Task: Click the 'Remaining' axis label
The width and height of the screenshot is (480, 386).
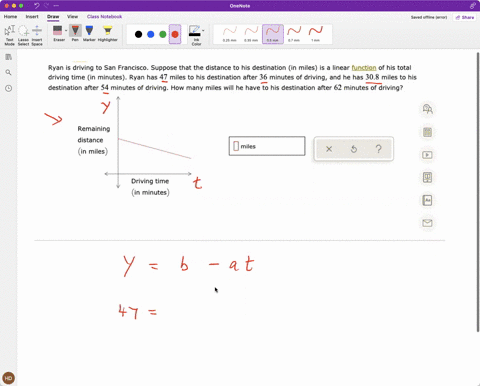Action: point(94,129)
